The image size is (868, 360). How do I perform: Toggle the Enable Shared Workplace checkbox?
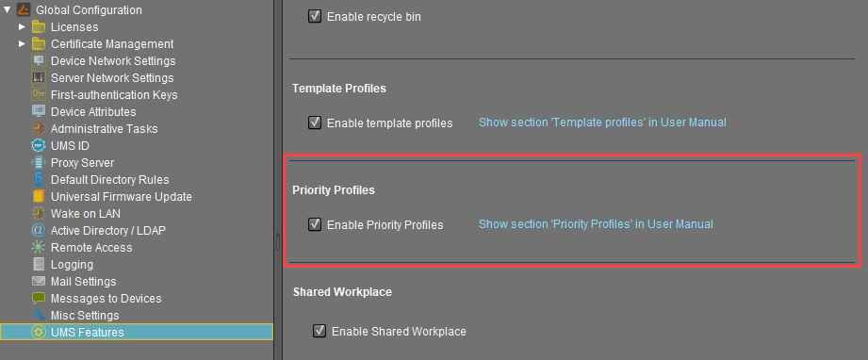[x=319, y=331]
